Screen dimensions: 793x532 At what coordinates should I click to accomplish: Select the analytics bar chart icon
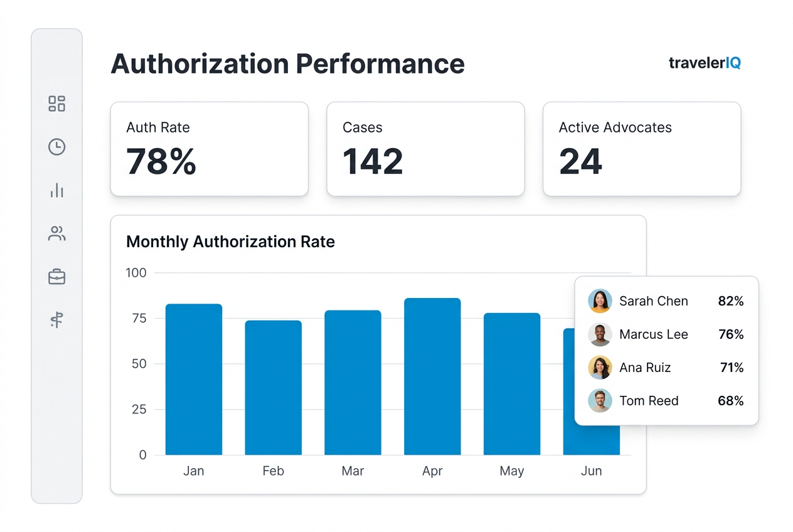coord(56,190)
